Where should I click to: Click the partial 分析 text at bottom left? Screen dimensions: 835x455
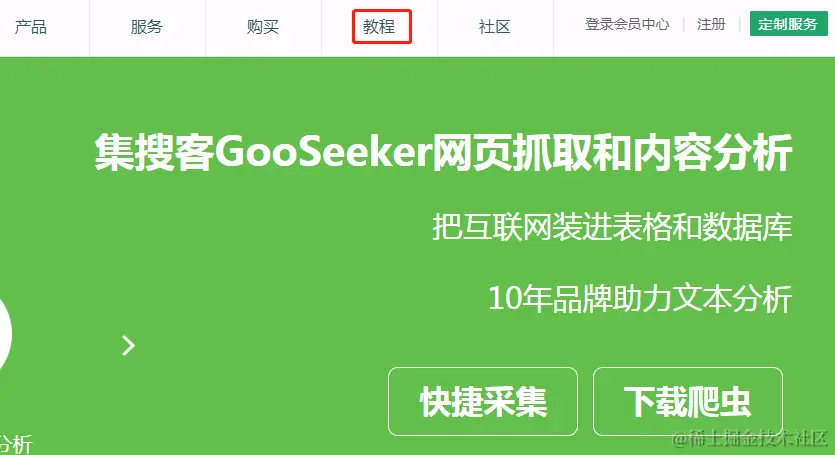pyautogui.click(x=16, y=444)
